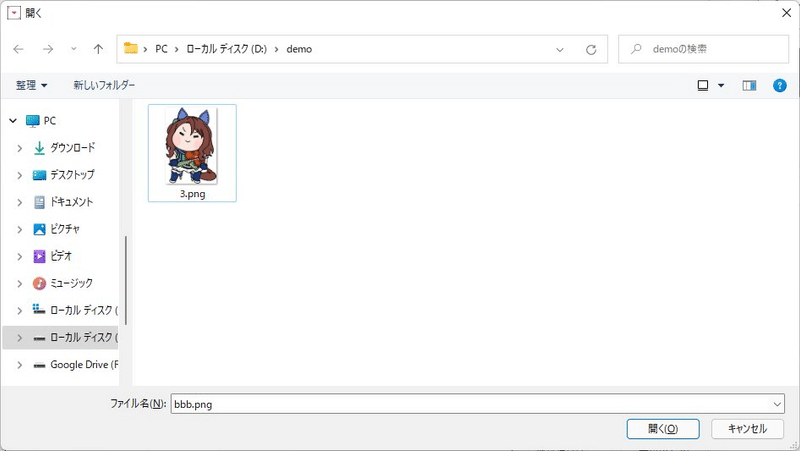800x451 pixels.
Task: Click the demoの検索 search box
Action: 704,49
